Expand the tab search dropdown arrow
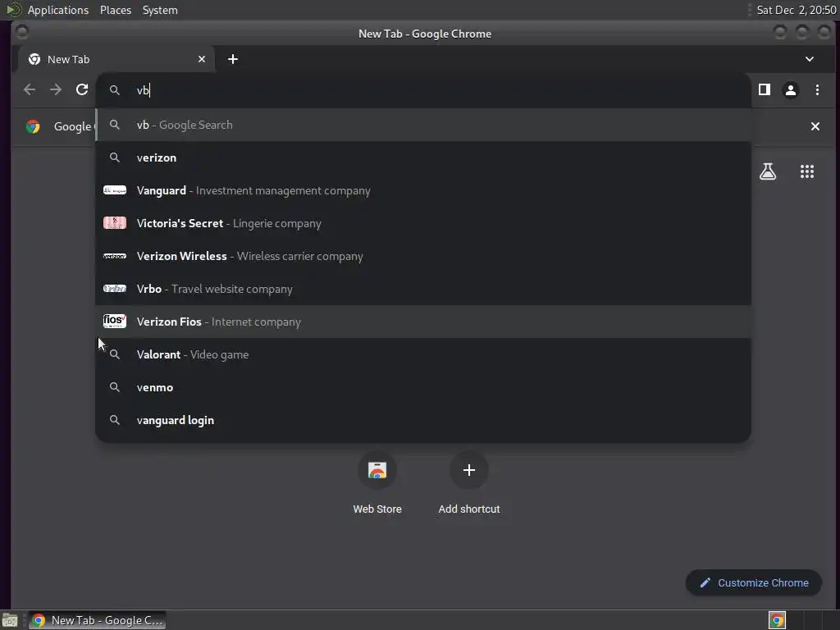 (810, 59)
